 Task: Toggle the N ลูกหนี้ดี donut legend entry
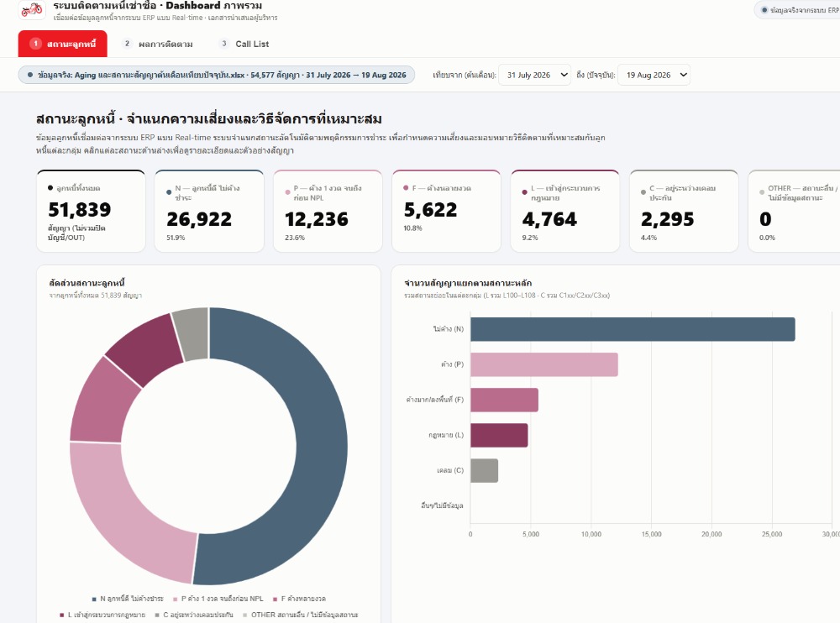pyautogui.click(x=128, y=599)
